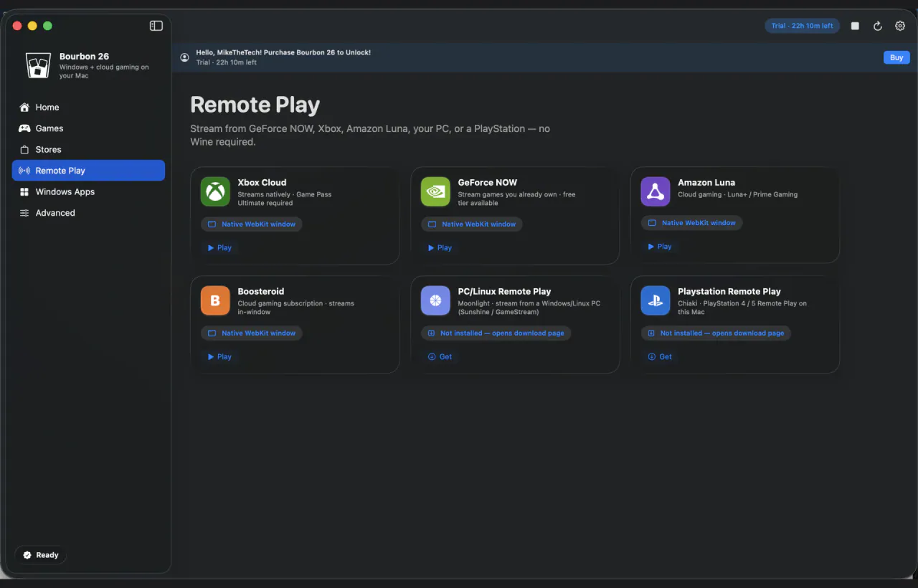
Task: Play Xbox Cloud
Action: pyautogui.click(x=219, y=247)
